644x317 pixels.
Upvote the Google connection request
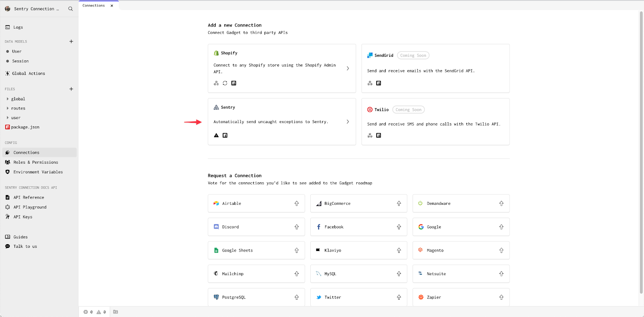point(502,227)
